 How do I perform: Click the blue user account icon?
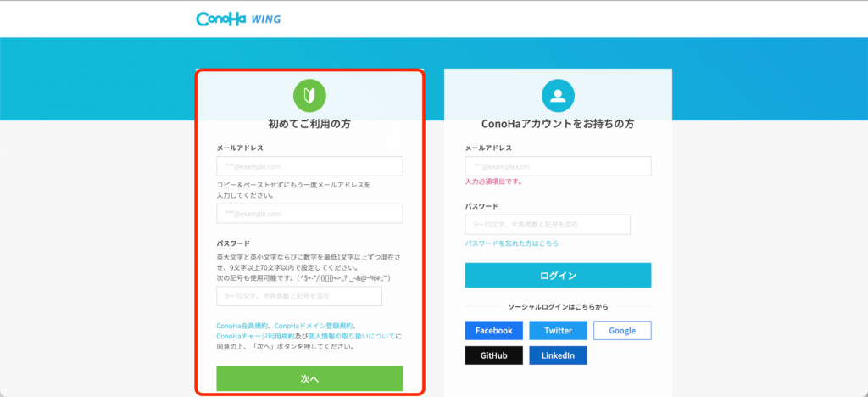click(558, 96)
